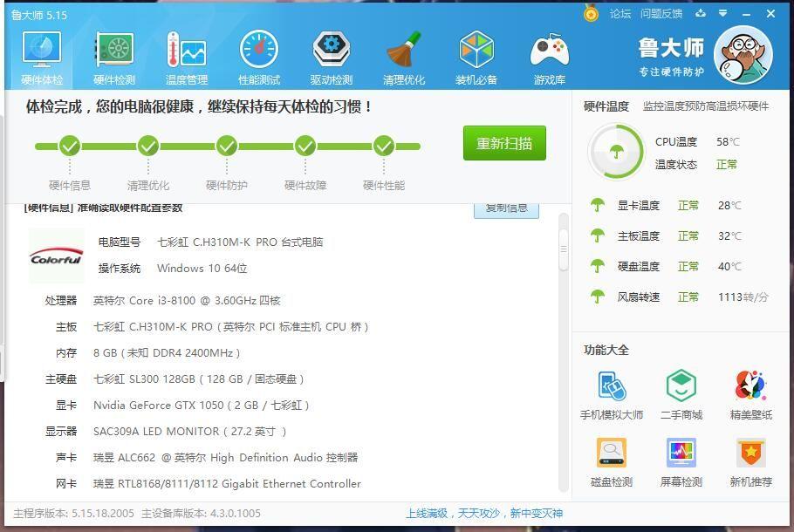Close the 鲁大师 window
The width and height of the screenshot is (794, 532).
pos(770,14)
